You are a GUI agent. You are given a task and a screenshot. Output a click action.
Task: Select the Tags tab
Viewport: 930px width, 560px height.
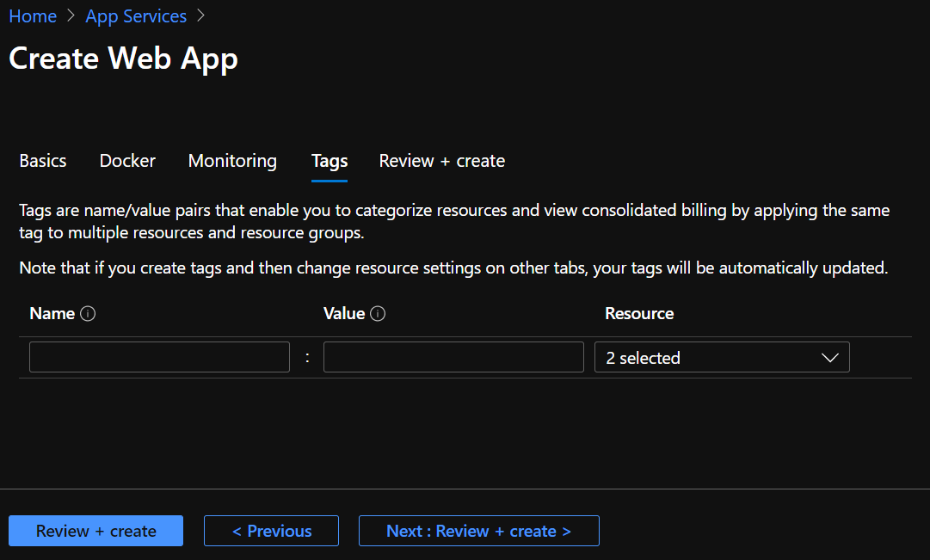330,161
